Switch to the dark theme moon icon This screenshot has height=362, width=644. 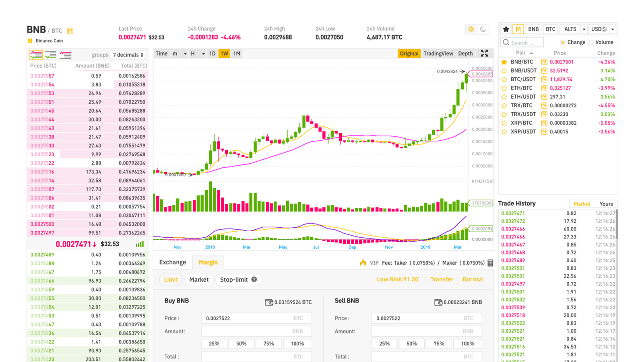(x=483, y=29)
